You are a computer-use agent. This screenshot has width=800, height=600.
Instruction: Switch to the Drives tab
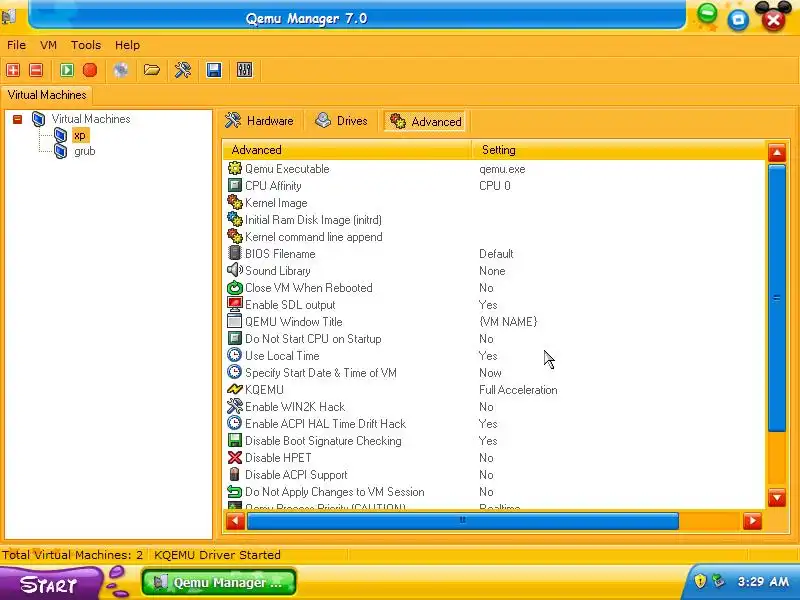(x=341, y=121)
